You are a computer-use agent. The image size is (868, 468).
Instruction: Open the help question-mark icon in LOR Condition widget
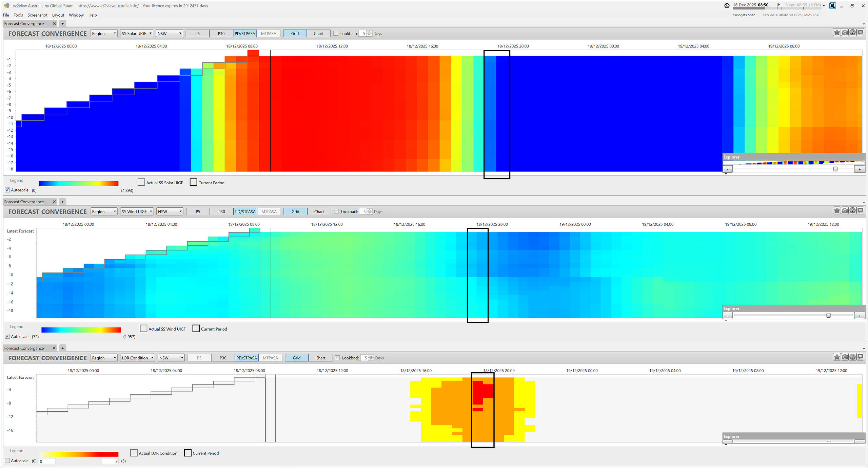coord(852,357)
